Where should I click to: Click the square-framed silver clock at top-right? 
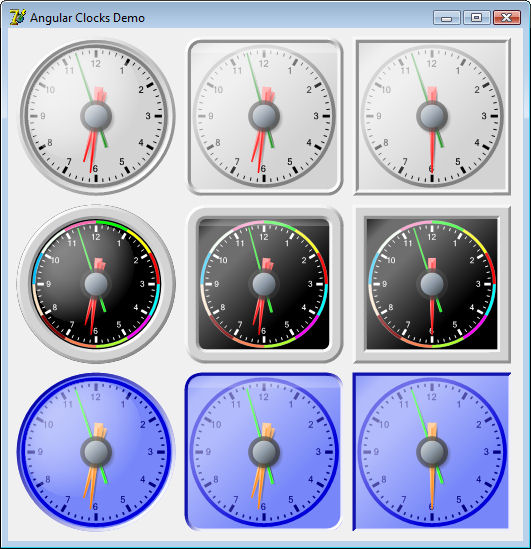(432, 116)
